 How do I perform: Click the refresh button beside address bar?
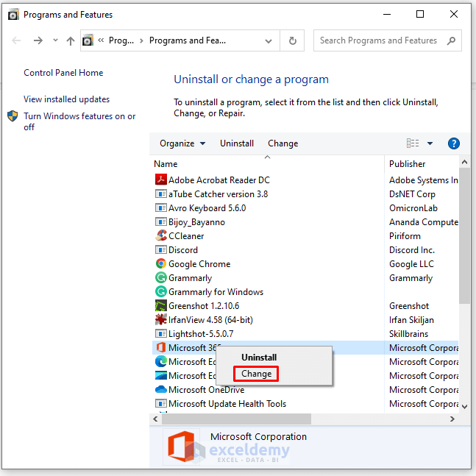[293, 41]
